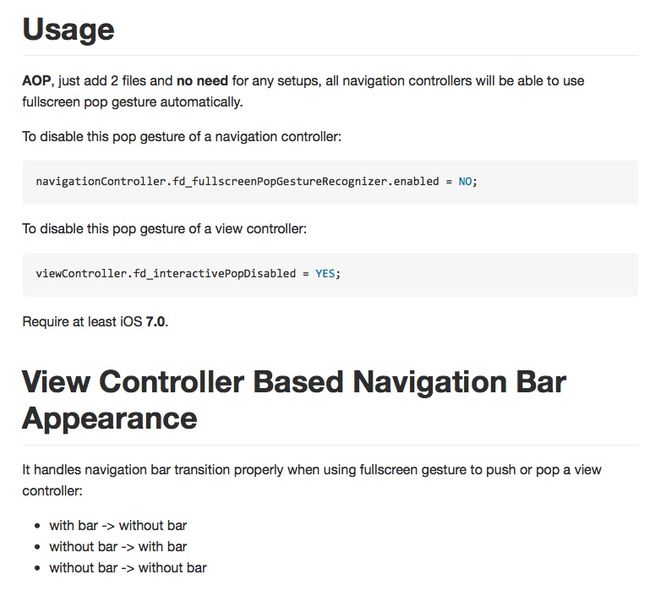This screenshot has width=650, height=591.
Task: Click the viewController.fd_interactivePopDisabled code line
Action: click(188, 274)
